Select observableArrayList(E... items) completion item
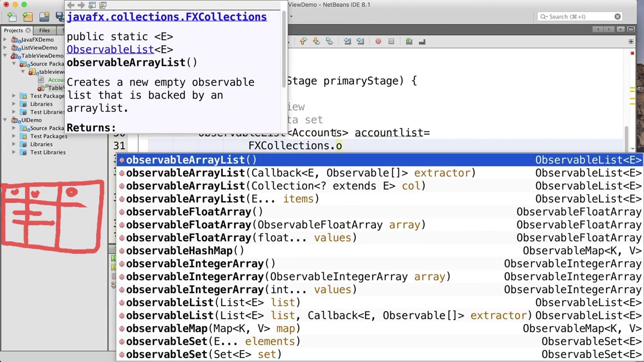This screenshot has width=644, height=362. pyautogui.click(x=379, y=199)
